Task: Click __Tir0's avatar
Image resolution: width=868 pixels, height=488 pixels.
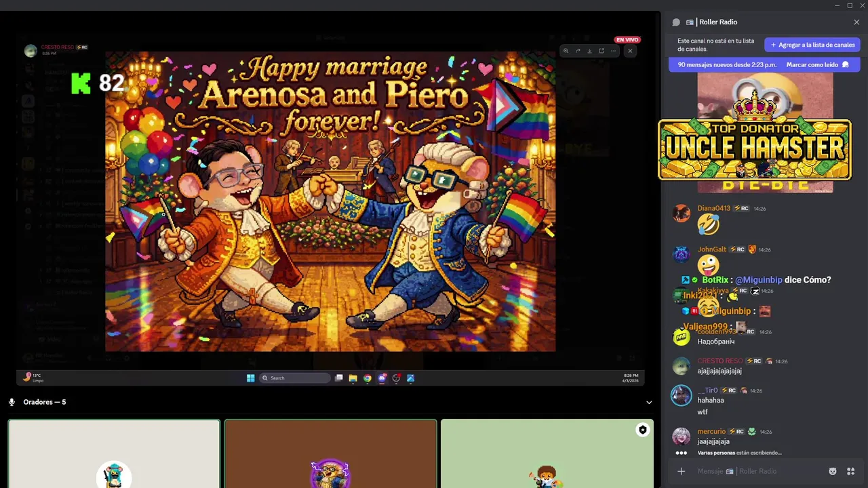Action: click(x=682, y=395)
